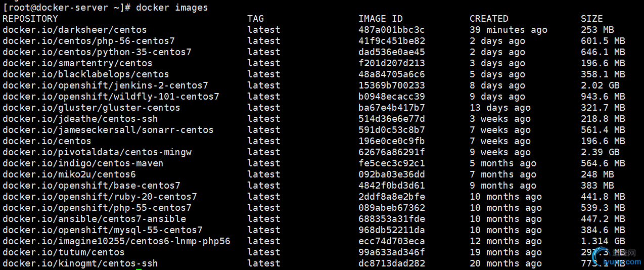Select image ID fe5cec3c92c1
The width and height of the screenshot is (644, 270).
pyautogui.click(x=392, y=163)
